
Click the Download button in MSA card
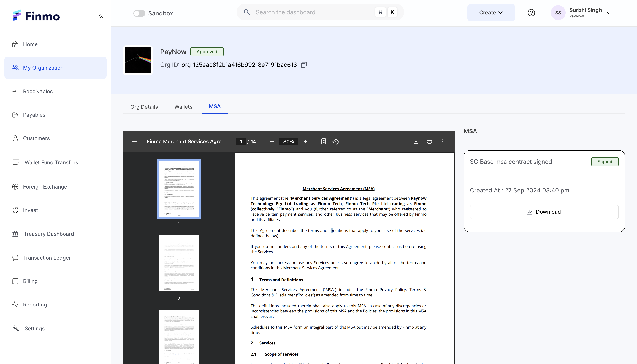[544, 212]
